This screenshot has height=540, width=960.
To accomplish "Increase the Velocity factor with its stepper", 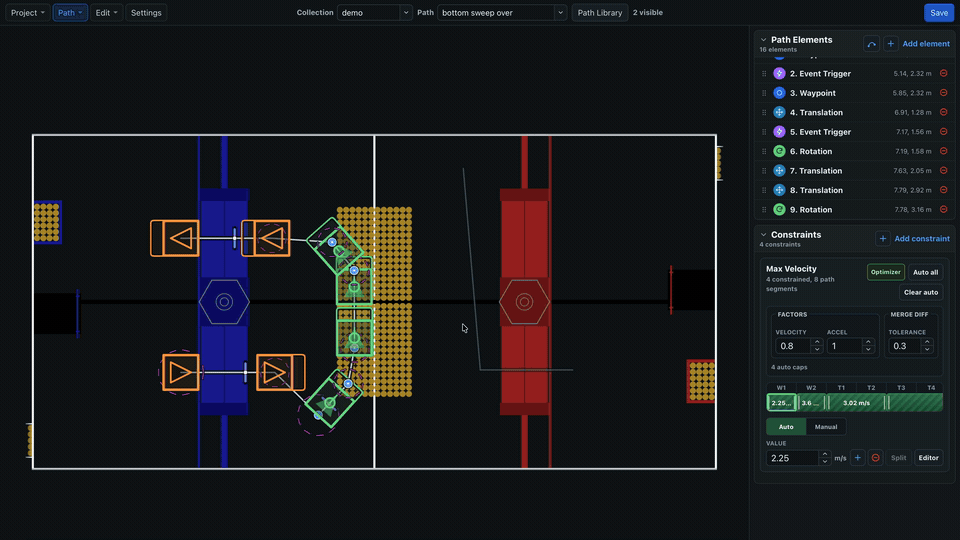I will [817, 342].
